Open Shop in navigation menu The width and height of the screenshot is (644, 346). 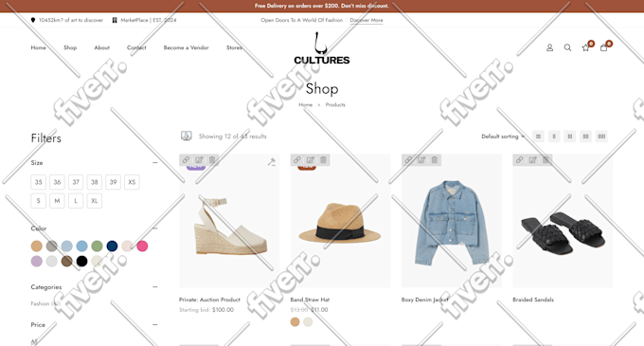[70, 47]
